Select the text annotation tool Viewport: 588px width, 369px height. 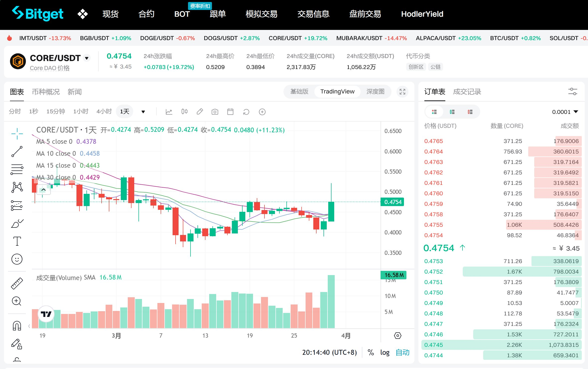click(x=17, y=241)
